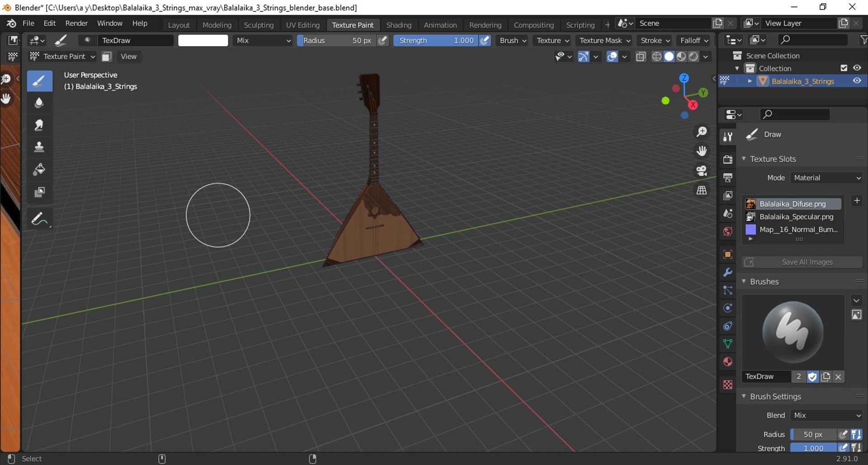Viewport: 868px width, 465px height.
Task: Open the Render properties tab
Action: [x=727, y=159]
